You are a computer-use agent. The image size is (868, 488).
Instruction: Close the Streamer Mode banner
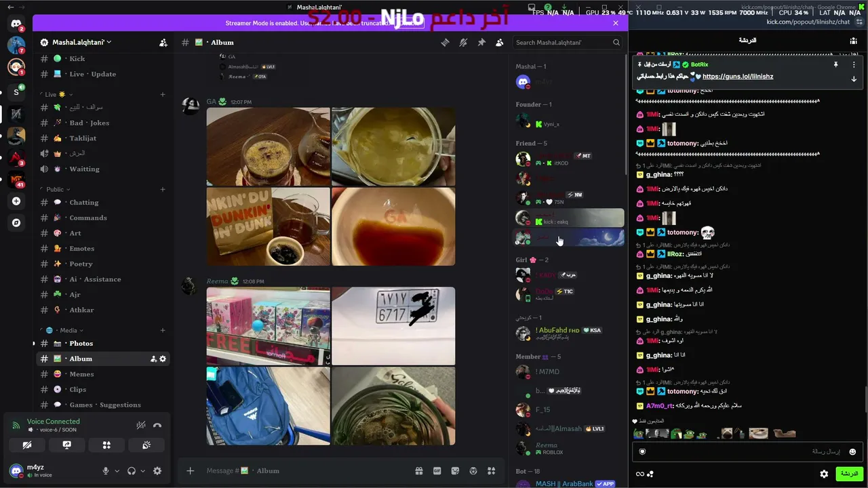pos(616,23)
